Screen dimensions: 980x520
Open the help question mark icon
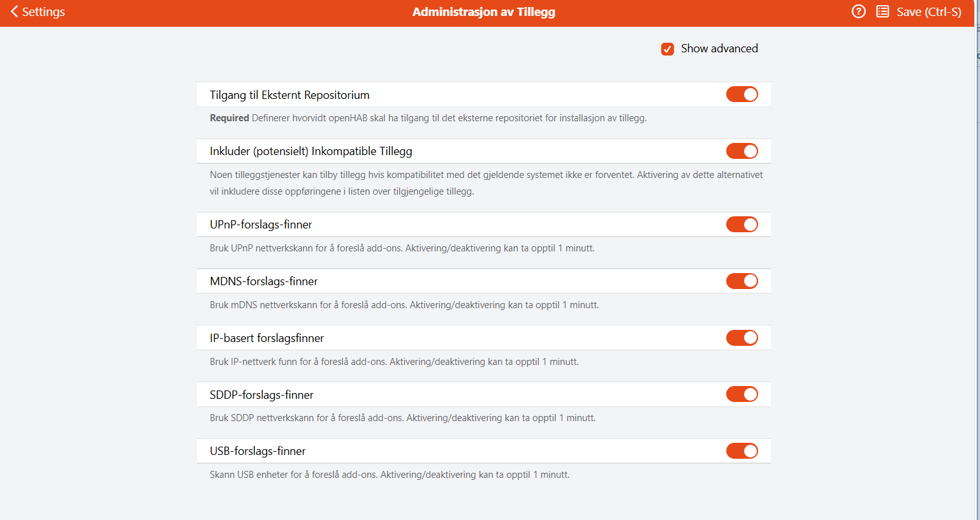click(x=859, y=11)
